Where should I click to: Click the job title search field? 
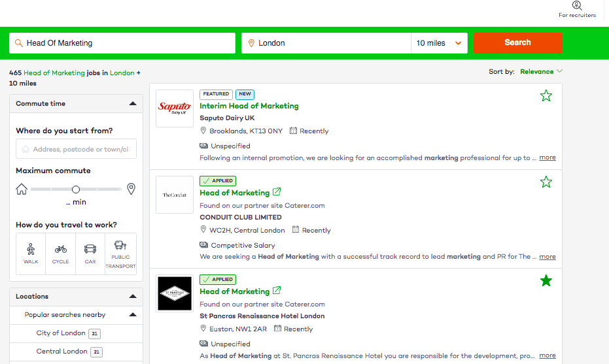122,43
